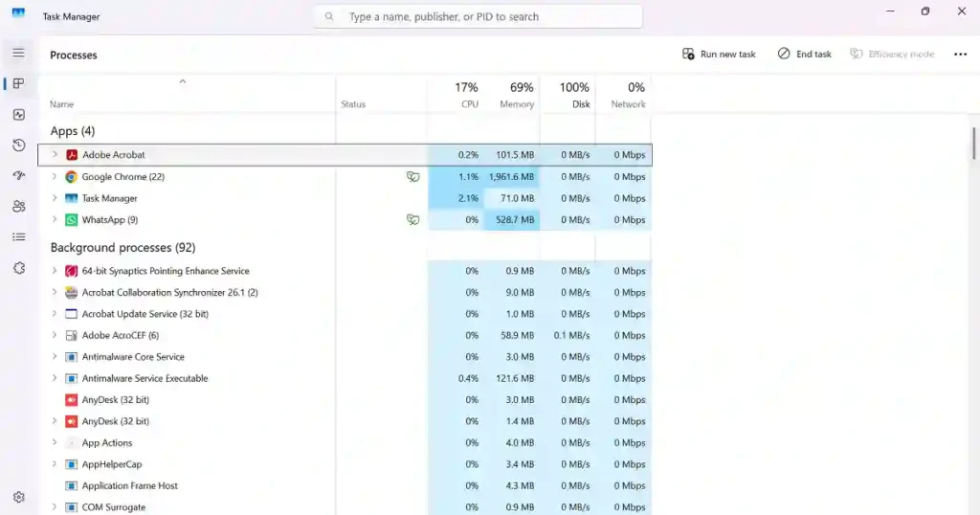Click the WhatsApp app icon

[x=71, y=220]
